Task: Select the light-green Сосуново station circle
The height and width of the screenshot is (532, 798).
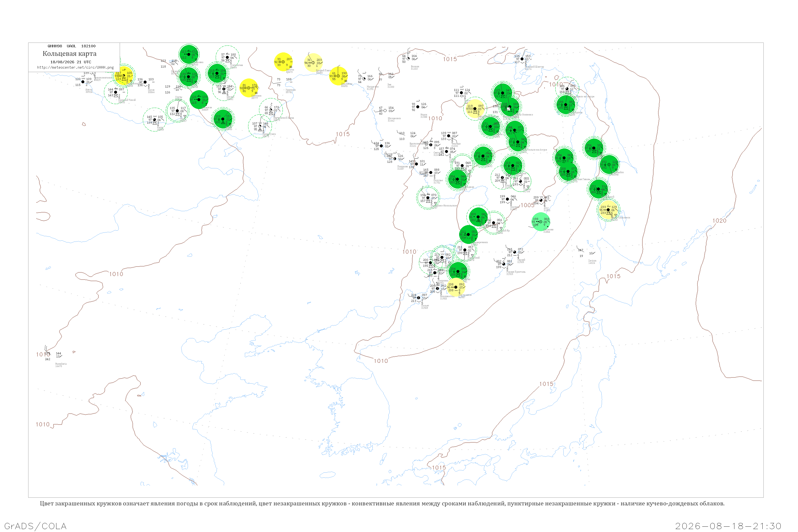Action: click(541, 222)
